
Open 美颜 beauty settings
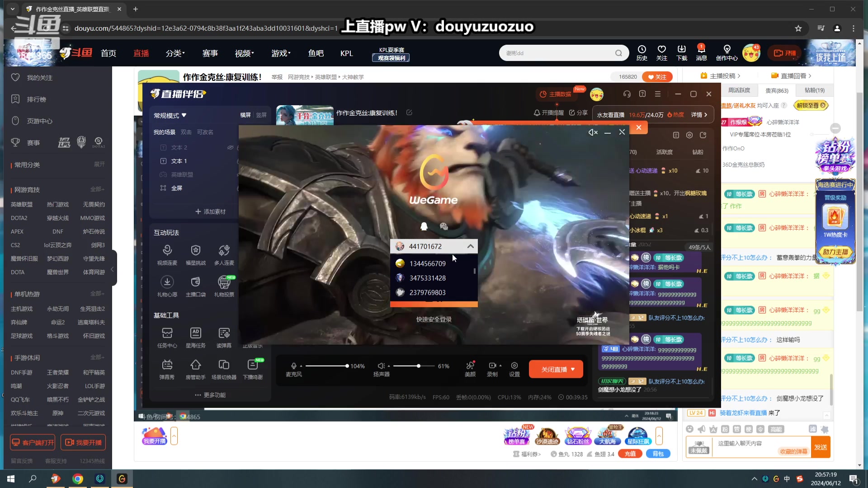[x=470, y=369]
